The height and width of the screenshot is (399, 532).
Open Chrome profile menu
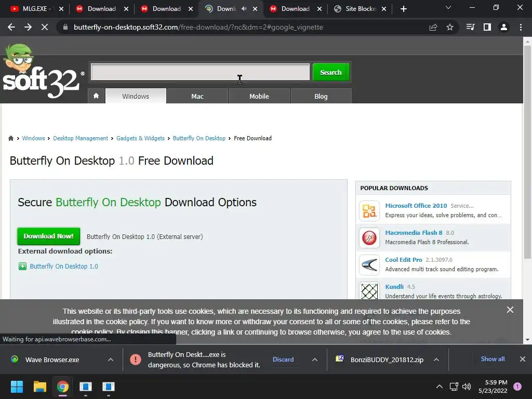click(504, 27)
